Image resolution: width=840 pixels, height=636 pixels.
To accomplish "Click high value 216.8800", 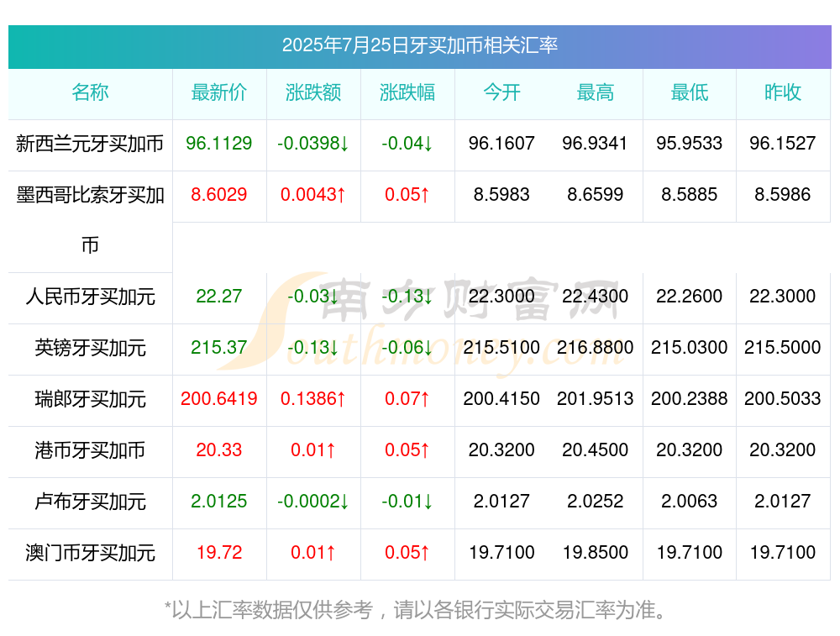I will (596, 347).
